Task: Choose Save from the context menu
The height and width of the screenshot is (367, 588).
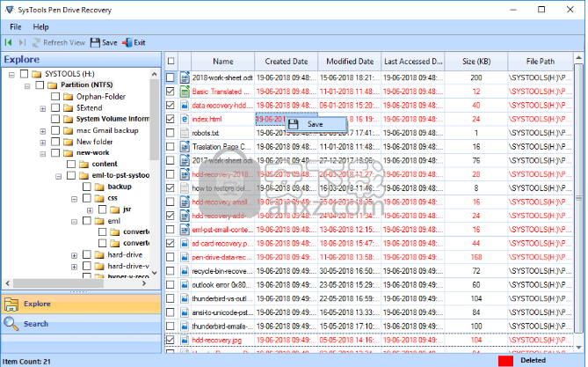Action: click(x=316, y=124)
